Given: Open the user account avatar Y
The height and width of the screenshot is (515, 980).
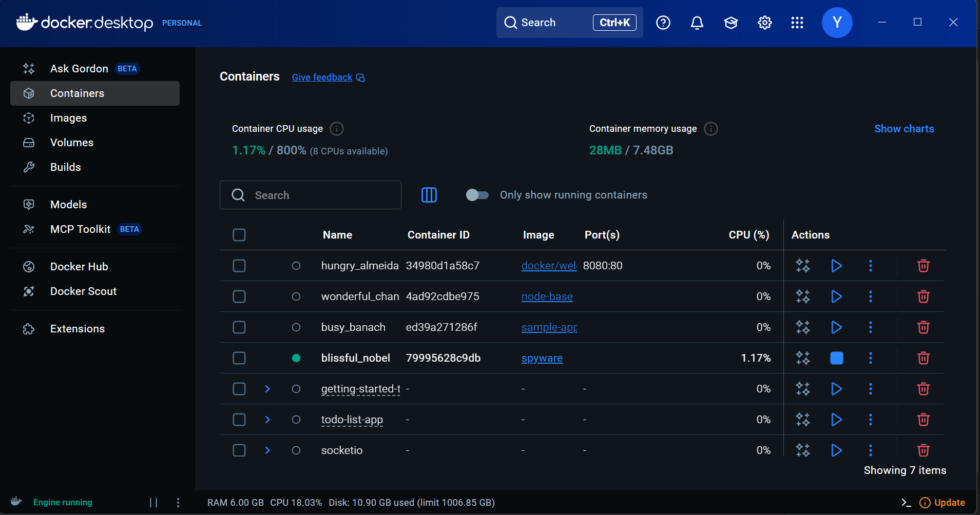Looking at the screenshot, I should [837, 23].
